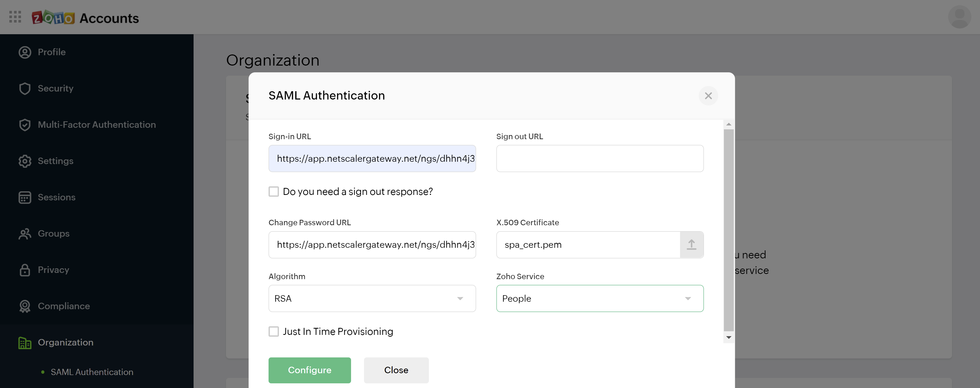Enable the sign out response checkbox
This screenshot has height=388, width=980.
coord(273,192)
